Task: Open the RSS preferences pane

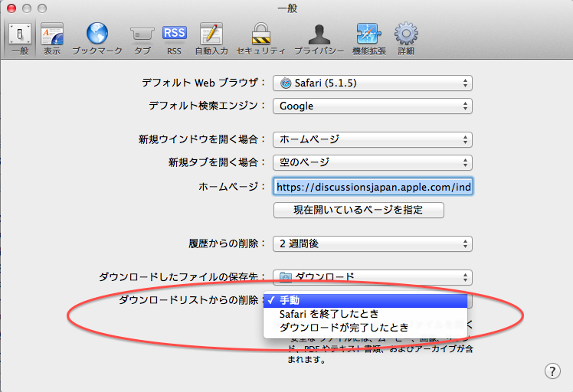Action: click(x=175, y=38)
